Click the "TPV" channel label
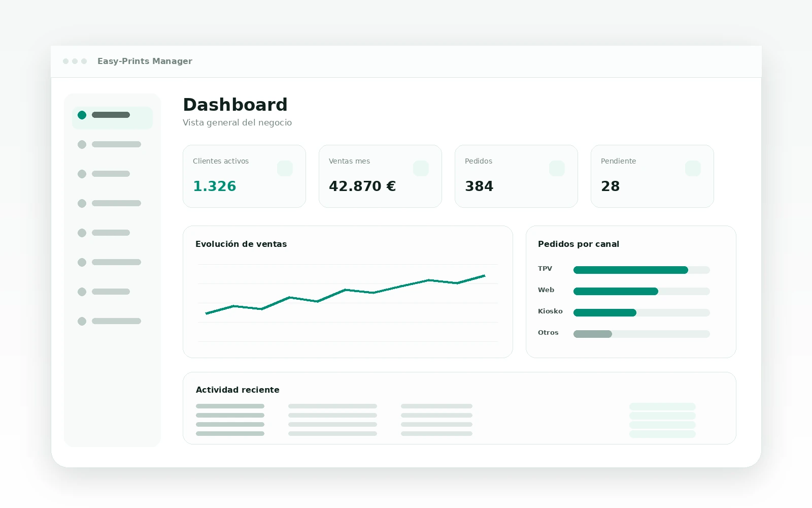Screen dimensions: 812x508 pos(545,269)
